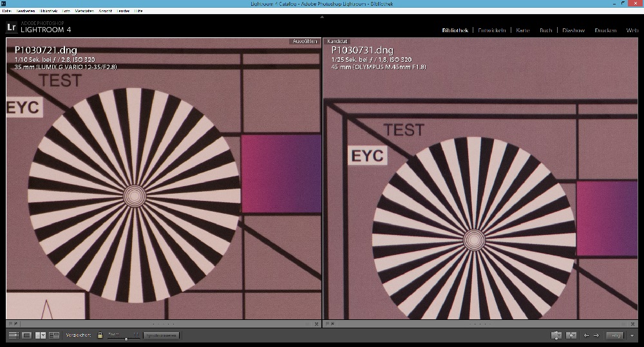Viewport: 644px width, 347px height.
Task: Open the Datei menu
Action: point(6,11)
